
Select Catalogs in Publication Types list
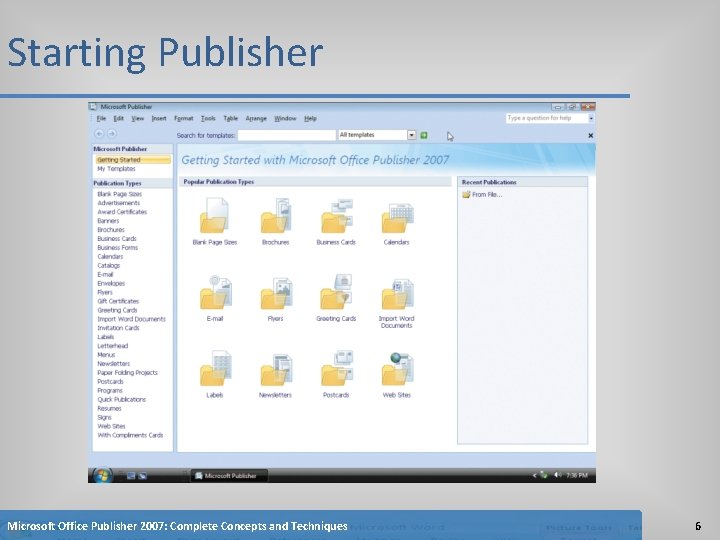click(x=108, y=265)
